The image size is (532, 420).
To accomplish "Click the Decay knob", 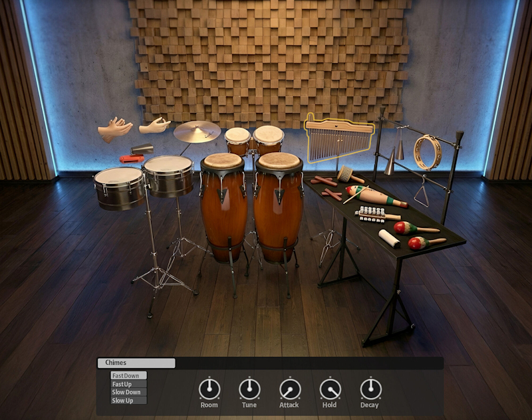I will (370, 389).
